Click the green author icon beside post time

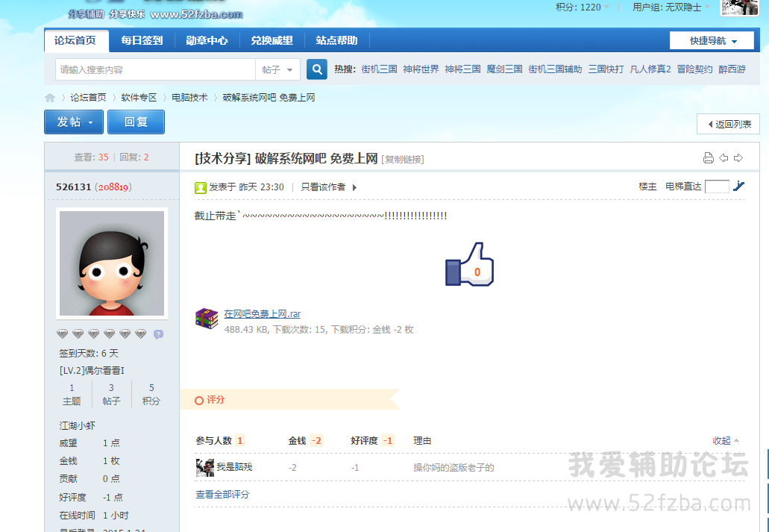pos(200,187)
